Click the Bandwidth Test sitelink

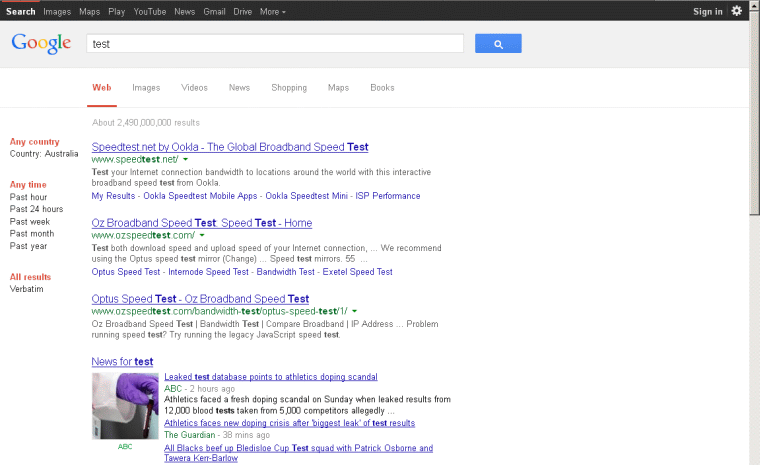(x=285, y=272)
